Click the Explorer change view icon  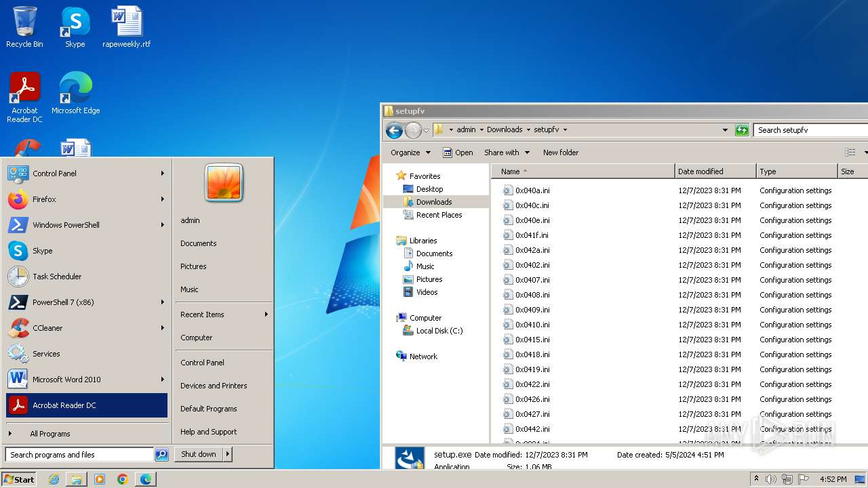[x=850, y=152]
